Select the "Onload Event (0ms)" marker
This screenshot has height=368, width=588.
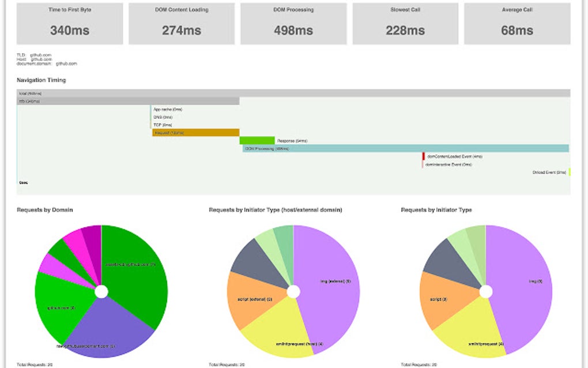[570, 171]
